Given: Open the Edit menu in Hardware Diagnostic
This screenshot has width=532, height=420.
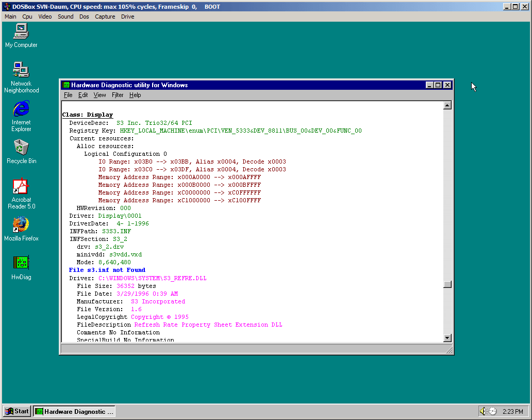Looking at the screenshot, I should pos(83,95).
